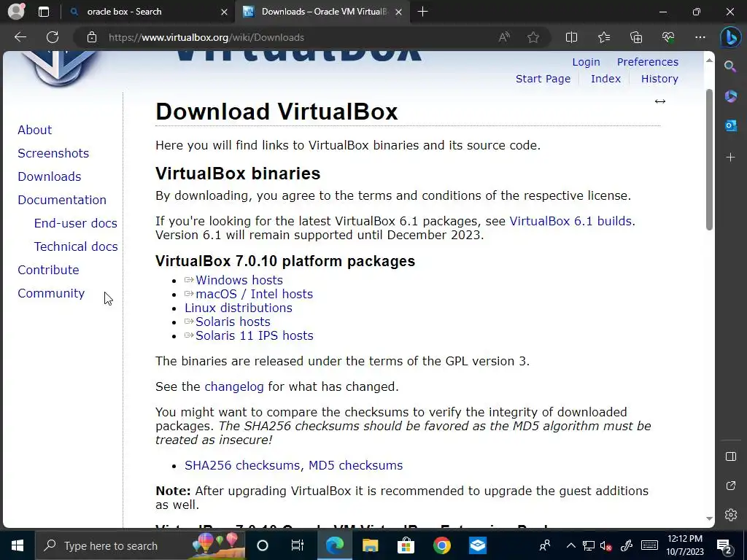Open Collections icon in toolbar

tap(636, 37)
